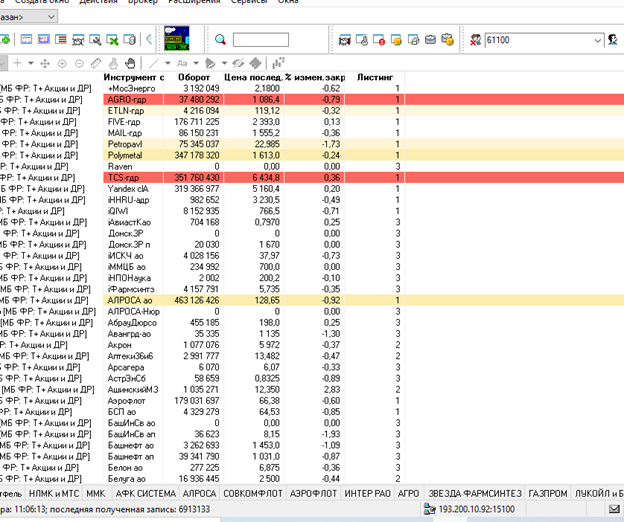Select the ruler measurement tool

coord(96,63)
